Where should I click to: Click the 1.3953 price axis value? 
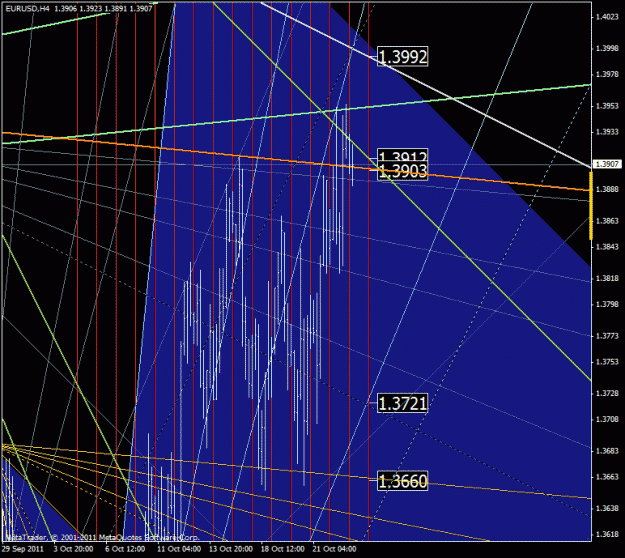(607, 106)
